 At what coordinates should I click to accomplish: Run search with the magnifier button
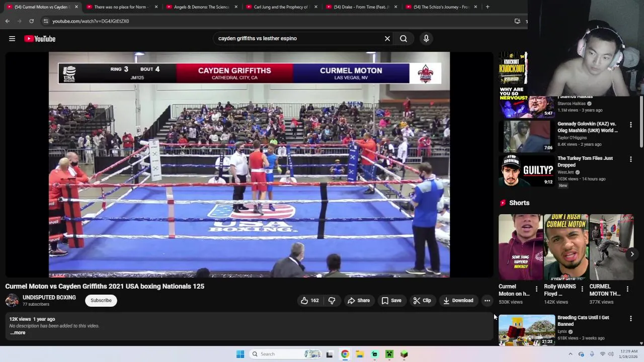coord(404,38)
